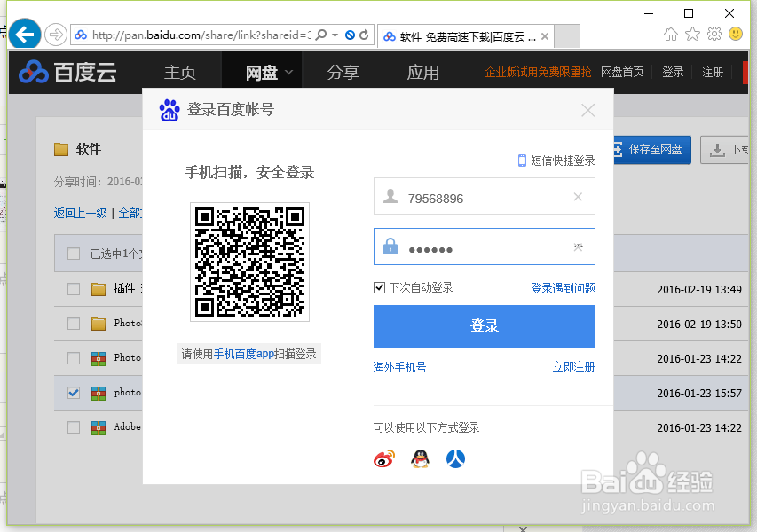
Task: Click the 登录遇到问题 link
Action: [563, 288]
